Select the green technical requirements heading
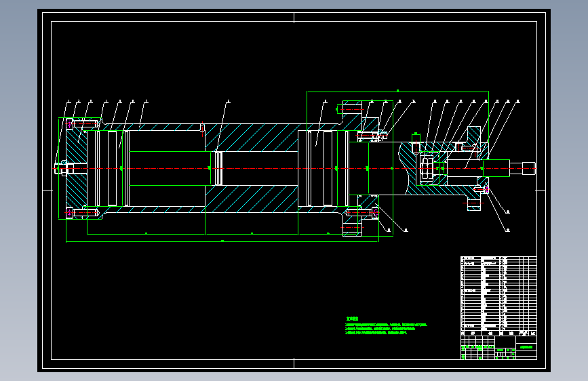588x381 pixels. tap(352, 319)
